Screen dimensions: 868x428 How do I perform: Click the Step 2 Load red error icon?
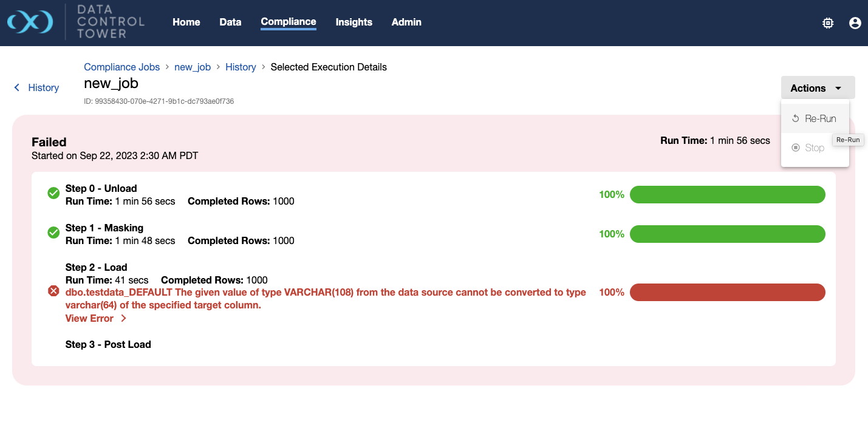tap(53, 292)
